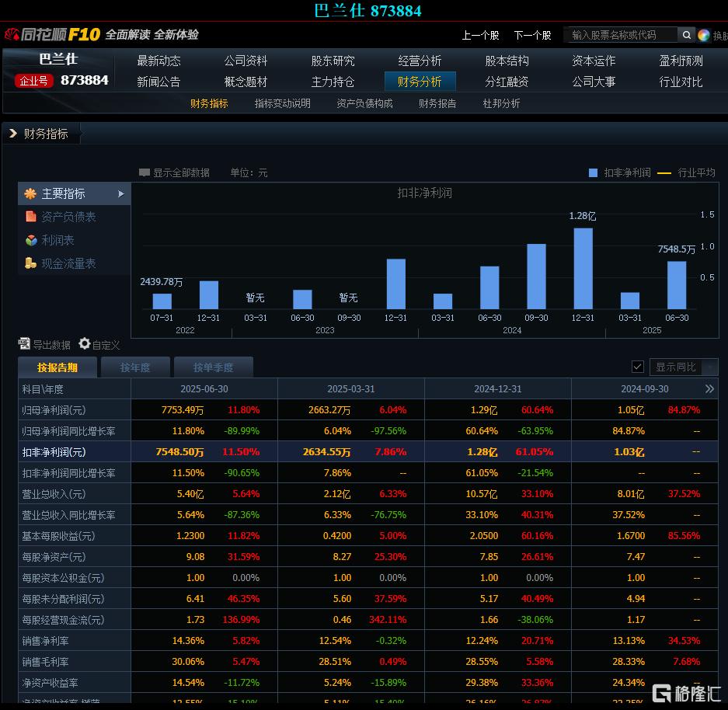728x710 pixels.
Task: Select the 指标变动说明 sub-tab
Action: (282, 103)
